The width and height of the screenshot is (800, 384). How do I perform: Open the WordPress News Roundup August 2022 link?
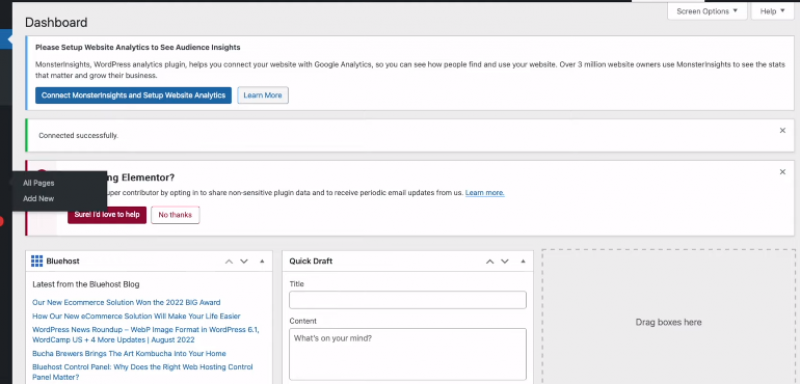click(x=145, y=335)
